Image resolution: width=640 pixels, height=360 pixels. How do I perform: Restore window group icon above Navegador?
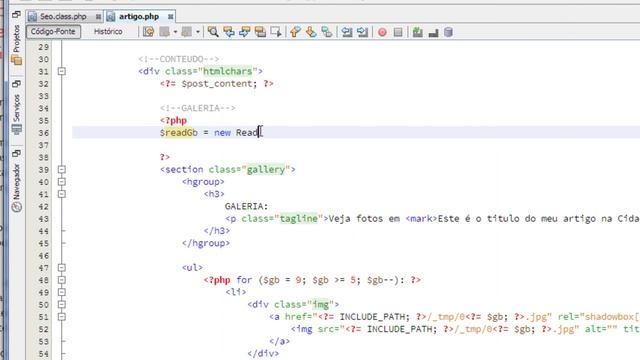[16, 153]
